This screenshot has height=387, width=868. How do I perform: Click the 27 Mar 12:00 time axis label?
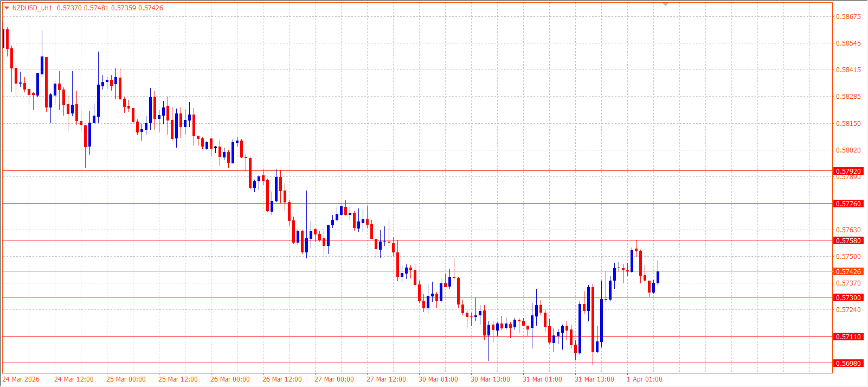386,379
